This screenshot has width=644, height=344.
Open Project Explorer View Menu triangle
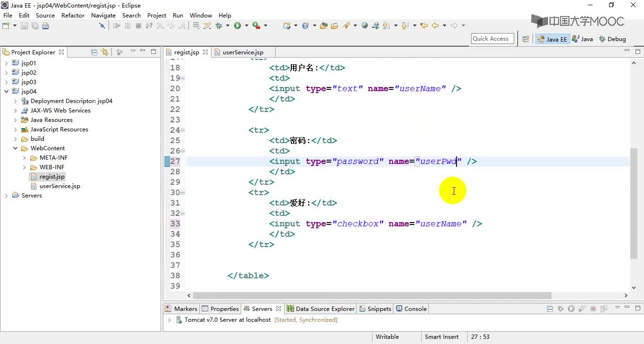pyautogui.click(x=133, y=51)
